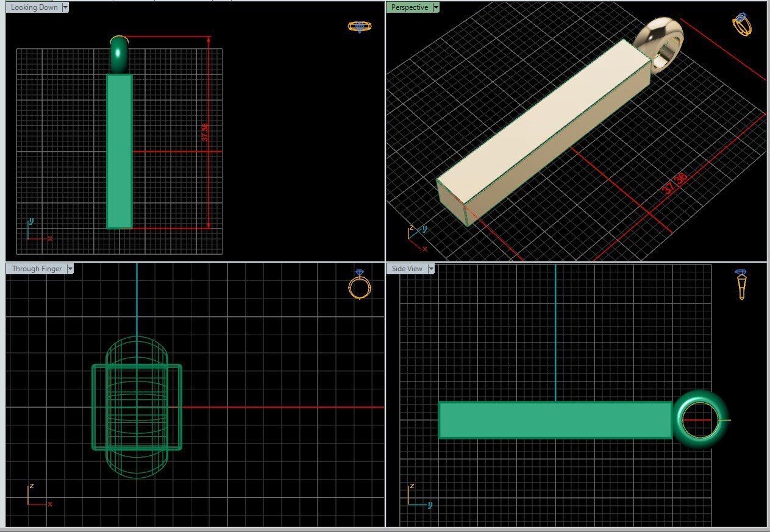Click the Perspective viewport label
Viewport: 770px width, 532px height.
click(x=410, y=7)
